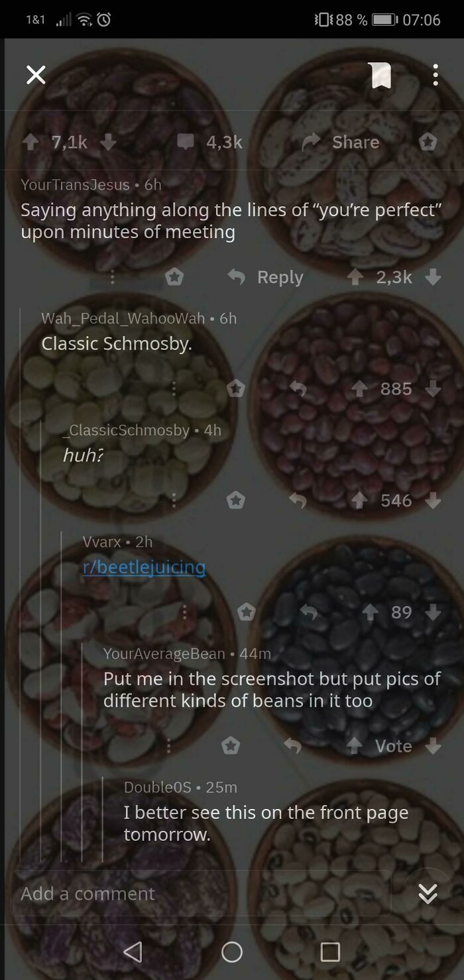464x980 pixels.
Task: Click reply arrow on Classic Schmosby comment
Action: pos(297,389)
